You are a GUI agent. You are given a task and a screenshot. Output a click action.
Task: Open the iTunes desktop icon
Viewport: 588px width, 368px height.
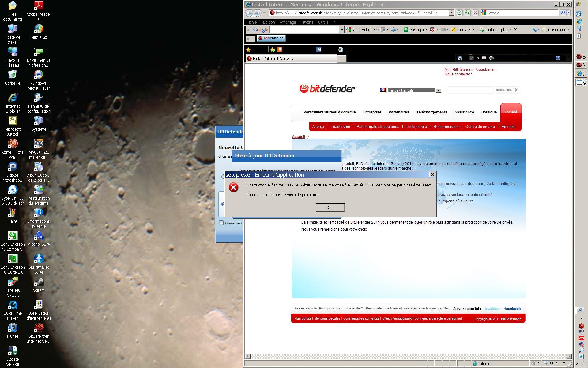(13, 331)
